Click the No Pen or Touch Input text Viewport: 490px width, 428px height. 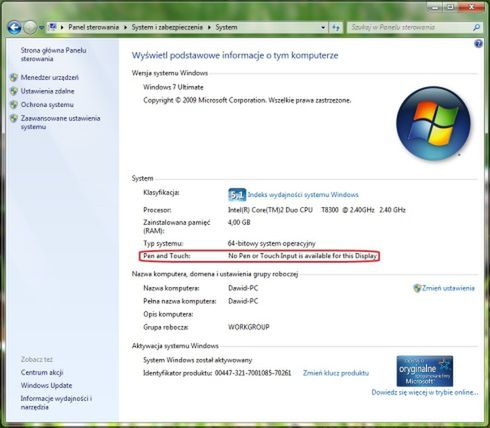pos(302,256)
